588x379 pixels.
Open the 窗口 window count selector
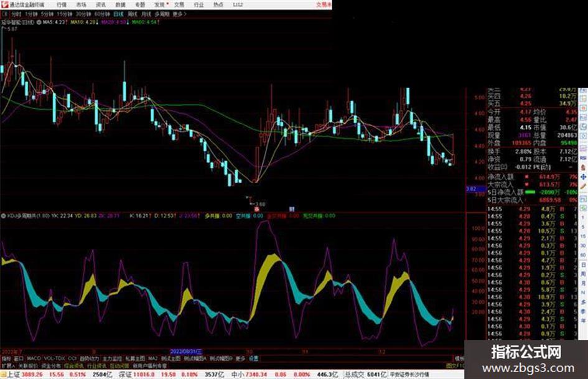click(x=19, y=358)
